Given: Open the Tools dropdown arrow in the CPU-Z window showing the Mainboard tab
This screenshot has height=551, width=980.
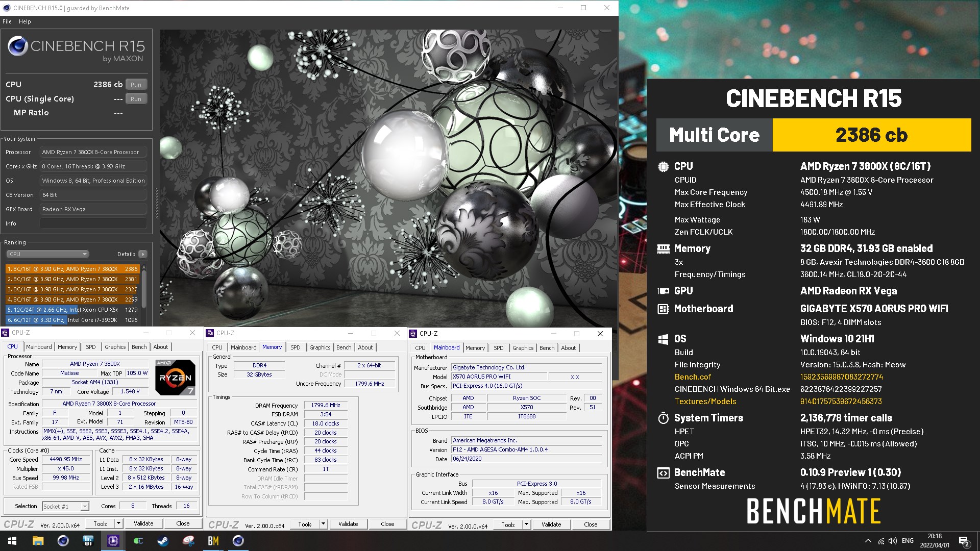Looking at the screenshot, I should [x=526, y=524].
